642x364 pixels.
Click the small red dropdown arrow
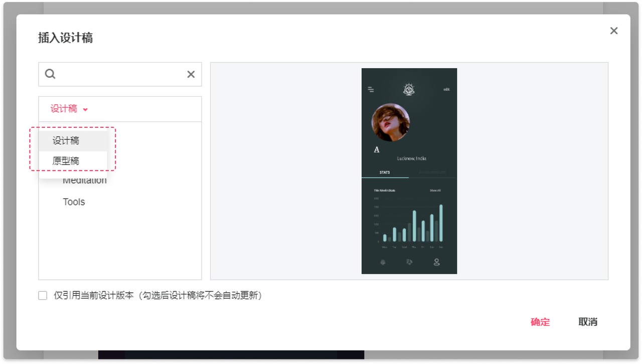[x=85, y=109]
